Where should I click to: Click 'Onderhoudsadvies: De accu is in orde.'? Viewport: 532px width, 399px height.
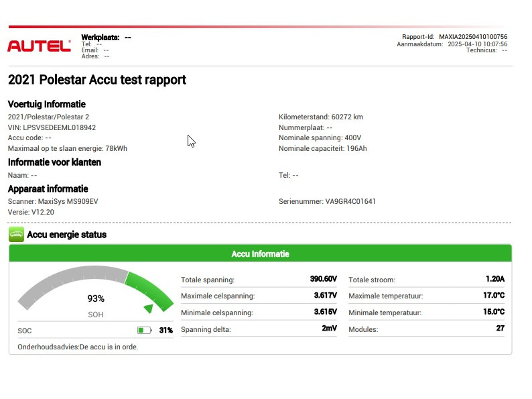click(78, 347)
